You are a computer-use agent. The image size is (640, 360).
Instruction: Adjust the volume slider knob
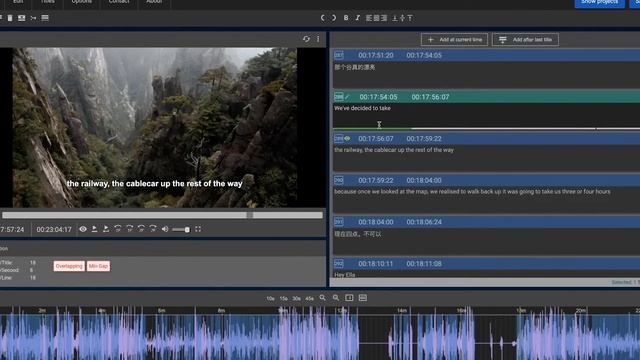tap(187, 230)
